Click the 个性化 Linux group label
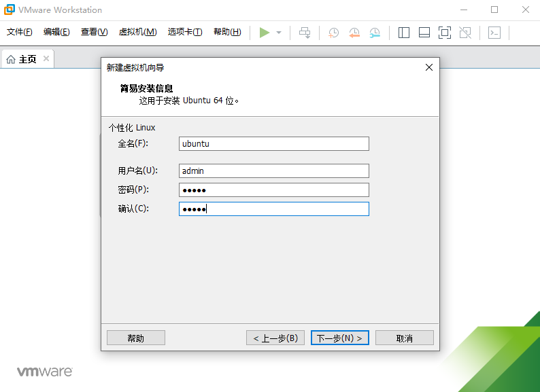The width and height of the screenshot is (540, 392). [132, 128]
